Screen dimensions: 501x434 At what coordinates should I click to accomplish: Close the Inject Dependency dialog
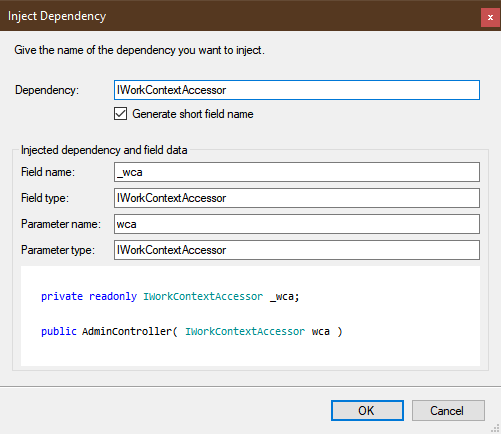490,17
